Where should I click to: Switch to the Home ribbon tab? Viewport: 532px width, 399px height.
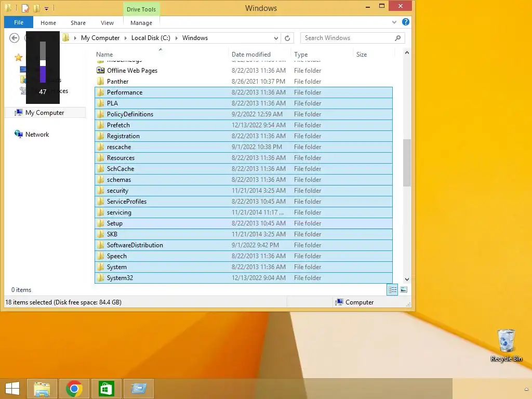click(48, 23)
